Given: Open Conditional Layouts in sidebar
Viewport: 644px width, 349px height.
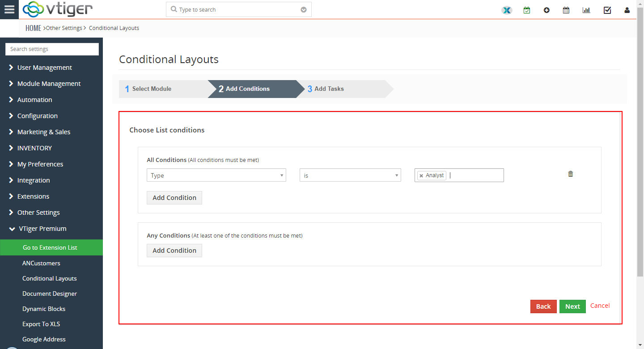Looking at the screenshot, I should [x=50, y=278].
